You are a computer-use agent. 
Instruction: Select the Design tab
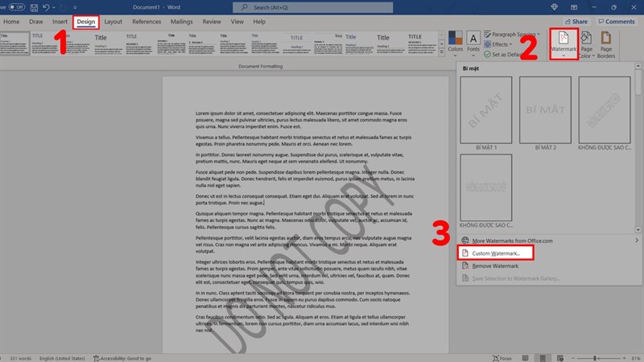[x=86, y=22]
